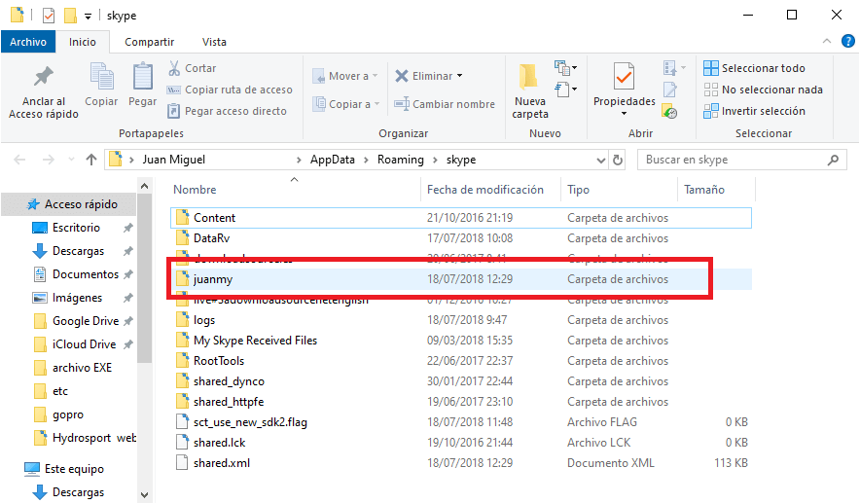The image size is (860, 504).
Task: Open the blue Help question icon
Action: pos(848,41)
